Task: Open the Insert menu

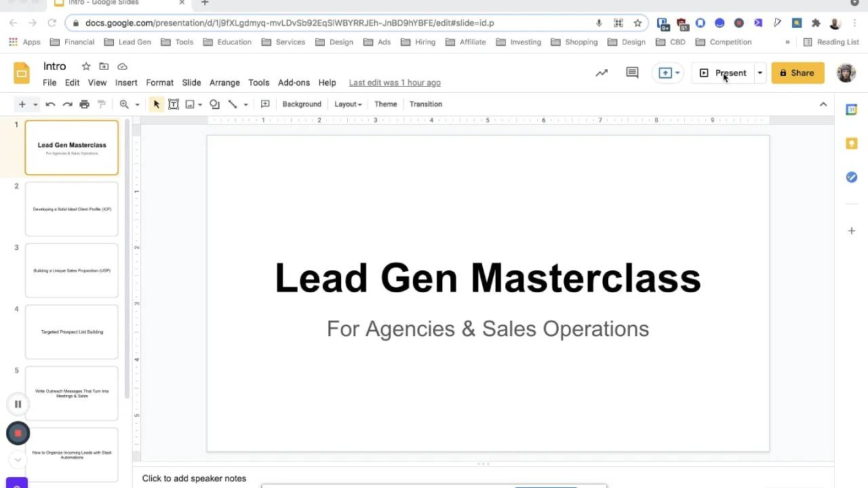Action: click(x=126, y=82)
